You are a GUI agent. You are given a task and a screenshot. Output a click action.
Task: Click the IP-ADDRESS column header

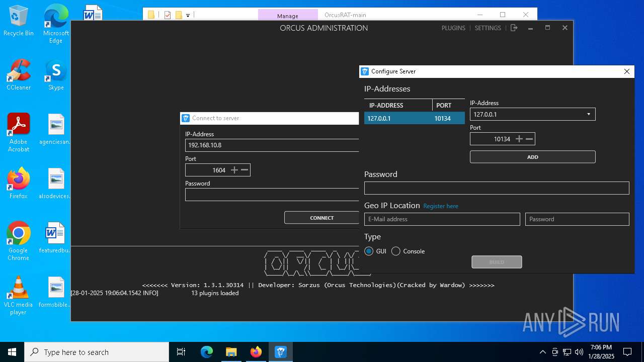(x=398, y=105)
